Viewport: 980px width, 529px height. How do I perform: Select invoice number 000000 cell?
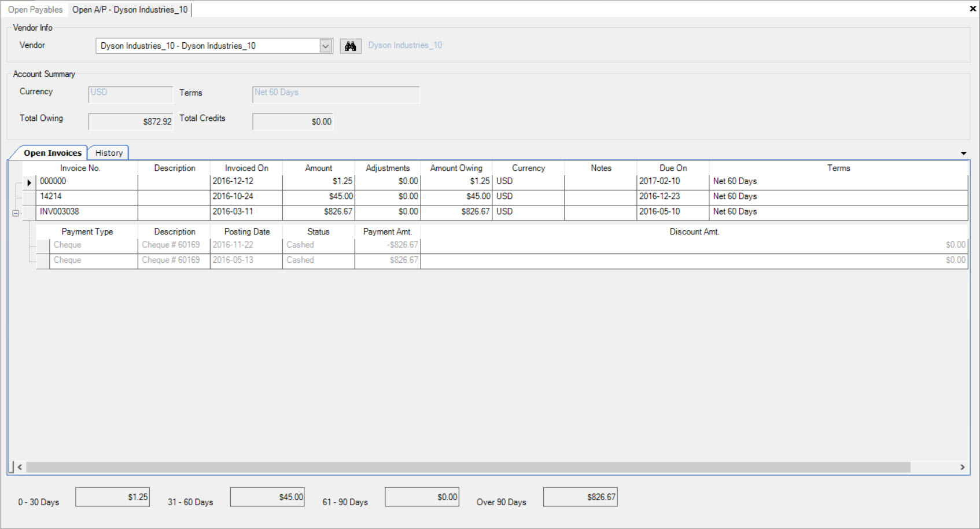87,181
